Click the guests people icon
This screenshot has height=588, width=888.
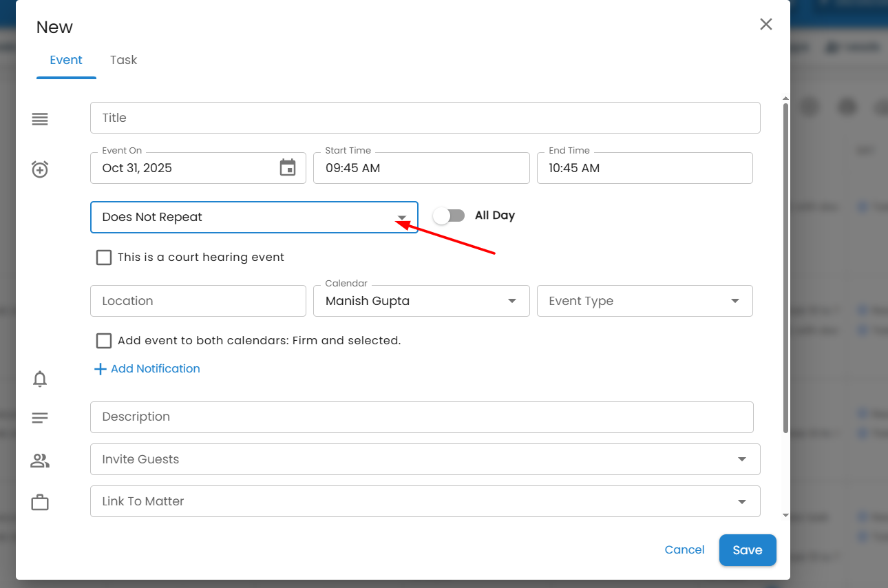tap(40, 461)
